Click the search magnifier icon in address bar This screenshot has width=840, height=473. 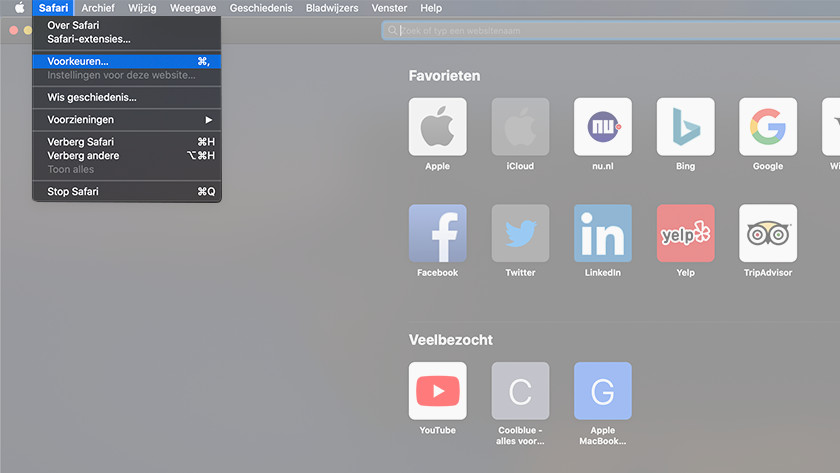tap(393, 31)
